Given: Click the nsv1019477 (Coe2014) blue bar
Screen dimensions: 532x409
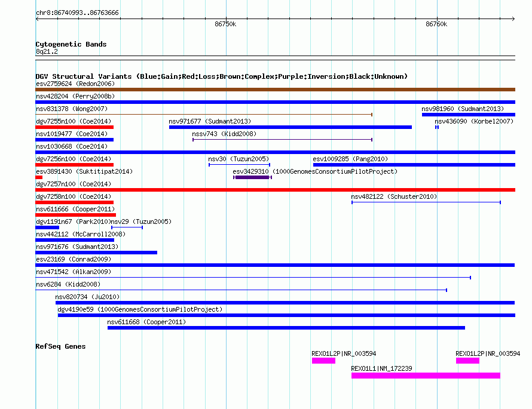Looking at the screenshot, I should (x=74, y=140).
